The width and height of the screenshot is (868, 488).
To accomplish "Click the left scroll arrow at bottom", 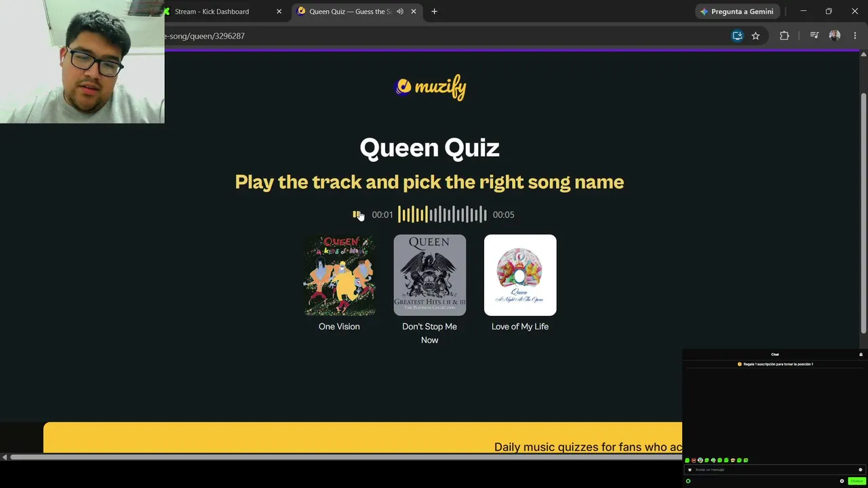I will 5,457.
